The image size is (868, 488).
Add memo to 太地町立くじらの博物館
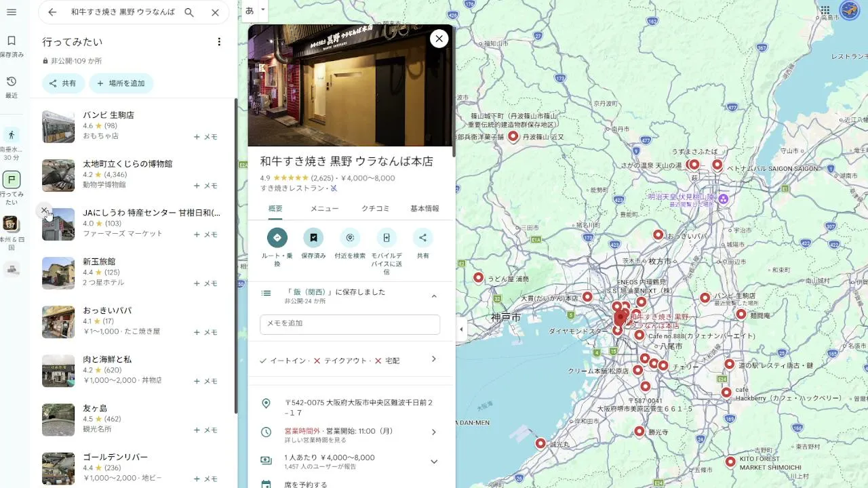coord(206,186)
